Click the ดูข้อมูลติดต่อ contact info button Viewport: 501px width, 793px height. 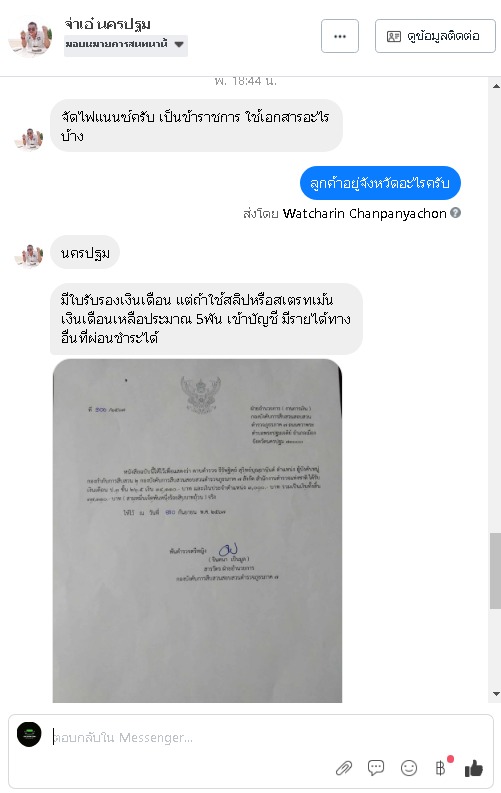click(435, 36)
